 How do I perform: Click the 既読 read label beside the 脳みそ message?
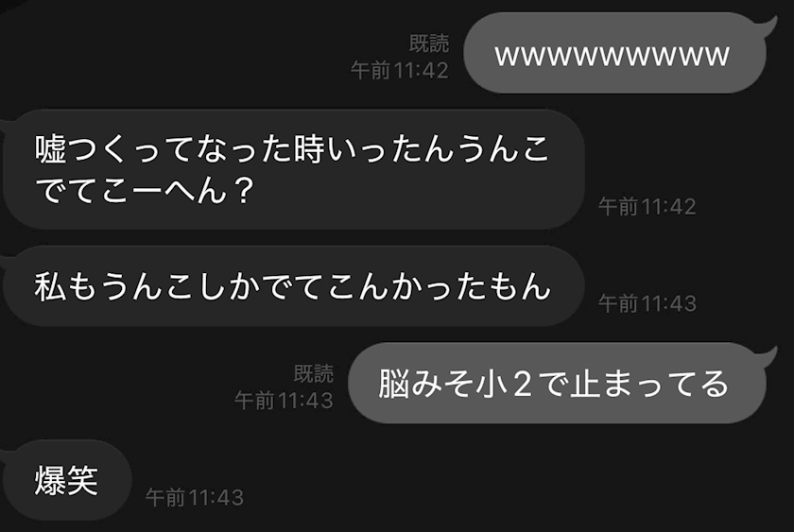[314, 373]
